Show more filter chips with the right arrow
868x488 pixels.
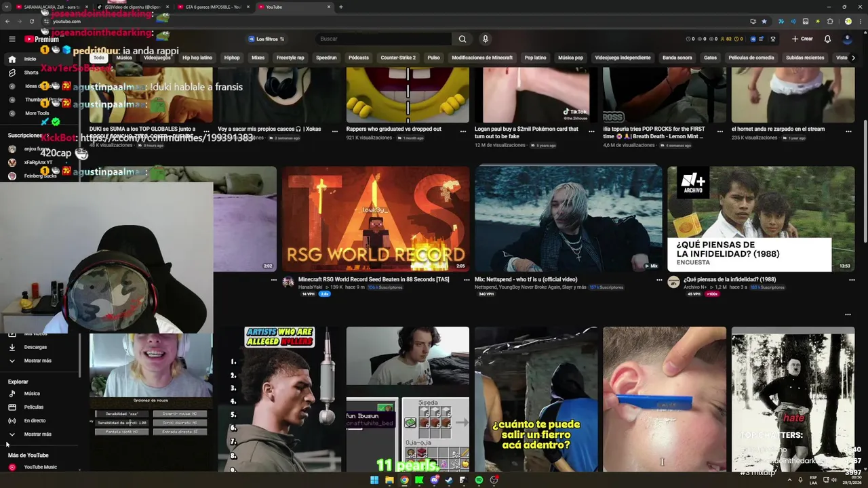tap(852, 58)
